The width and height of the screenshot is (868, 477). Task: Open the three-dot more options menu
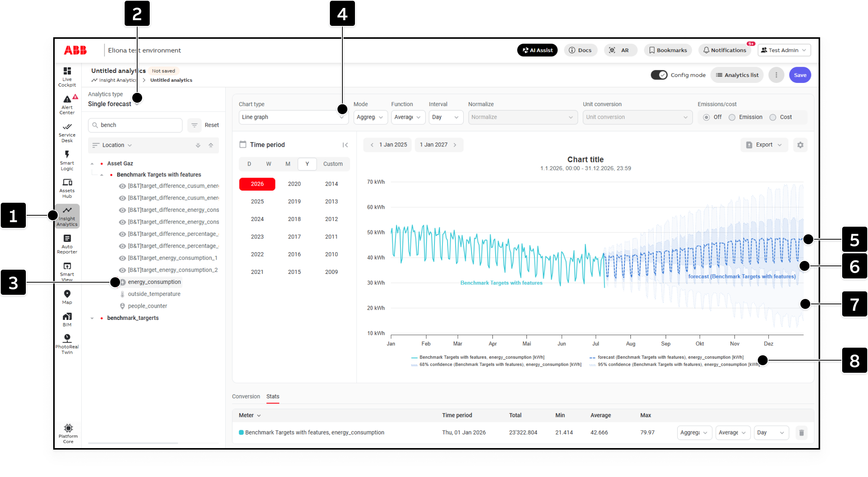click(776, 75)
